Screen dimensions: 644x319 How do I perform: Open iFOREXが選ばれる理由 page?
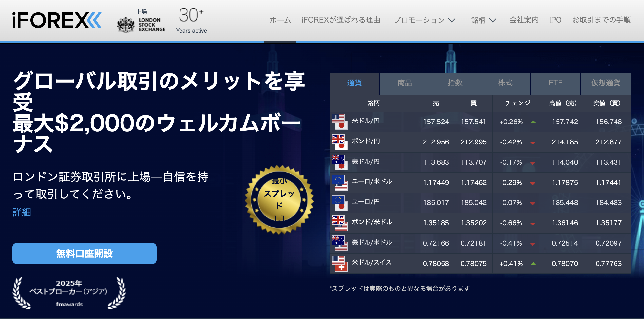pos(341,20)
